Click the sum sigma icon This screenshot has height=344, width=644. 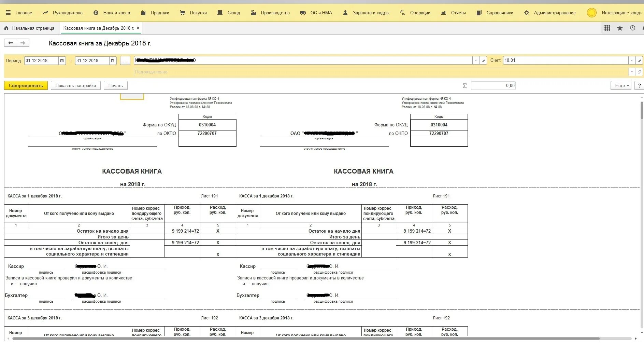[464, 86]
